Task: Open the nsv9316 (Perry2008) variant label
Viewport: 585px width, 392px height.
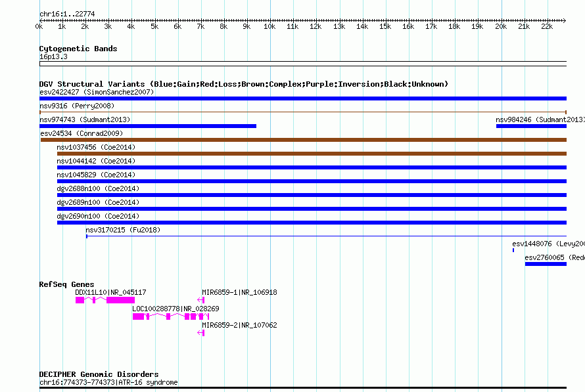Action: (77, 106)
